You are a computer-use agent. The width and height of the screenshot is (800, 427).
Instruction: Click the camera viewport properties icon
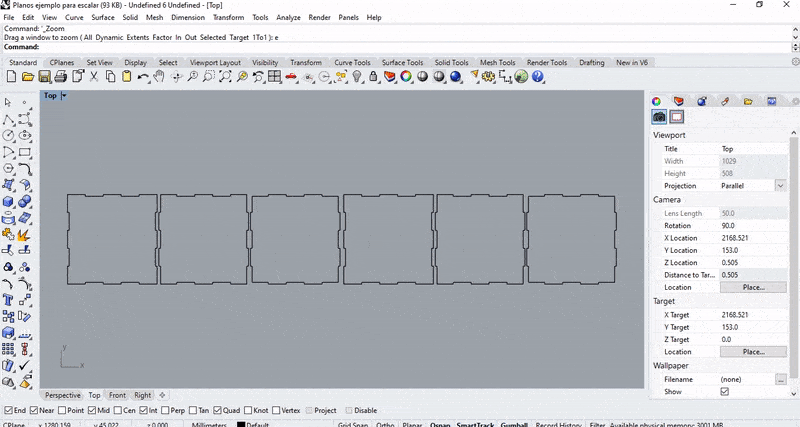[659, 117]
